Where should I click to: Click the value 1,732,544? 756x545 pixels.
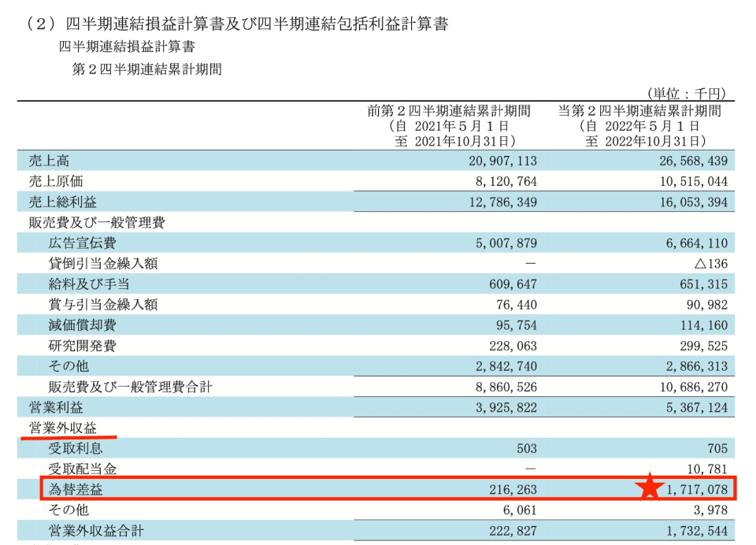pos(697,532)
